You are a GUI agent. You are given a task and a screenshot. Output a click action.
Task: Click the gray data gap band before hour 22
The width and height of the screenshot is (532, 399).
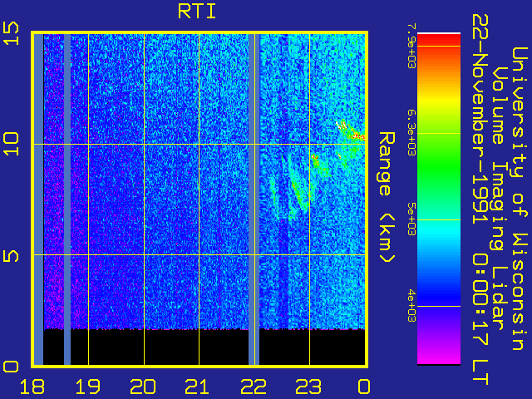coord(254,199)
